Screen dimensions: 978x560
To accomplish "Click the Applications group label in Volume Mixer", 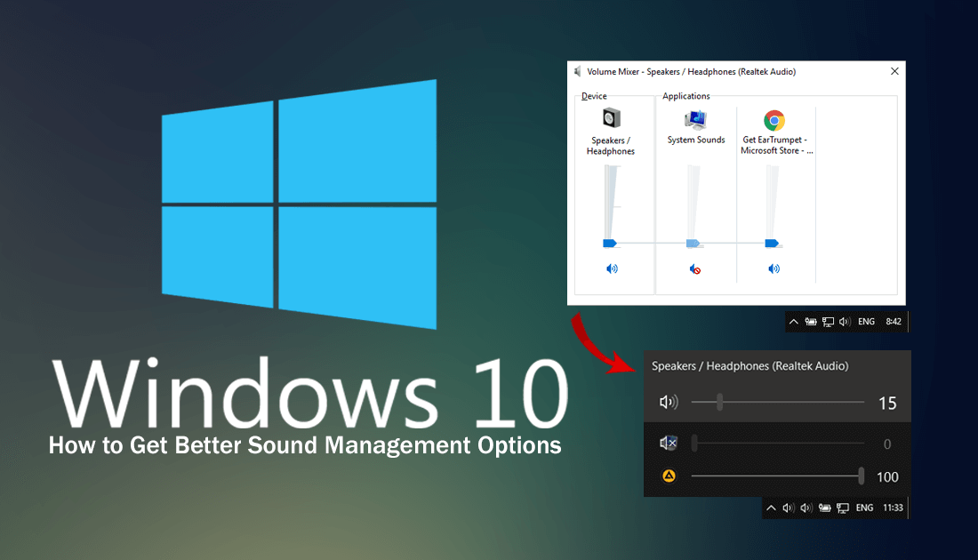I will click(x=686, y=96).
